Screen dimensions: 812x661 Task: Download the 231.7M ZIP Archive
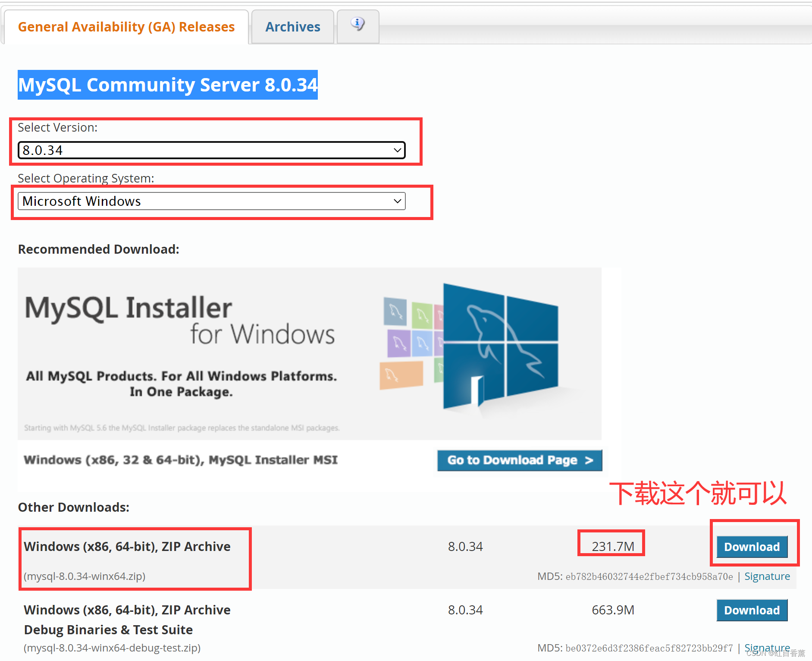point(752,547)
